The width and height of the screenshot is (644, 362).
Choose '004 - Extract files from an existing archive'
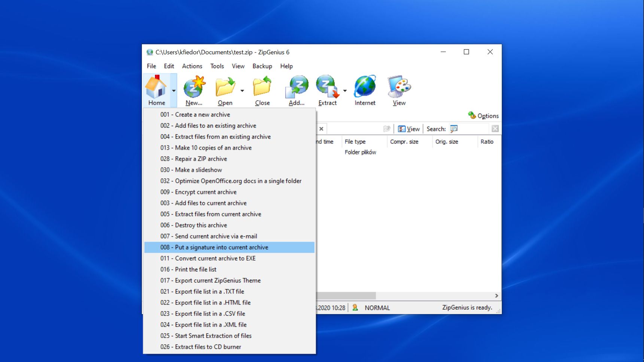pyautogui.click(x=229, y=136)
